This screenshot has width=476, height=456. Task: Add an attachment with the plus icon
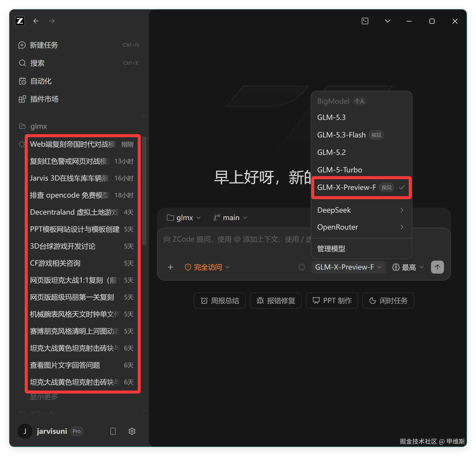point(170,267)
